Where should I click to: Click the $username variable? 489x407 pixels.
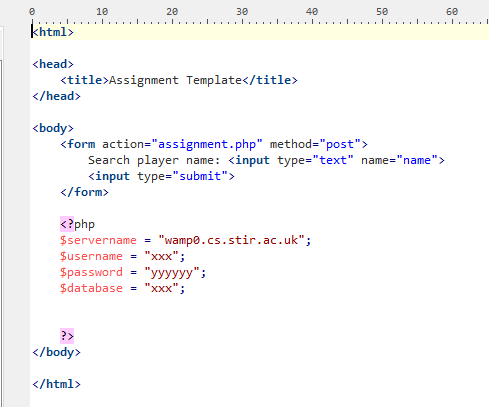91,256
